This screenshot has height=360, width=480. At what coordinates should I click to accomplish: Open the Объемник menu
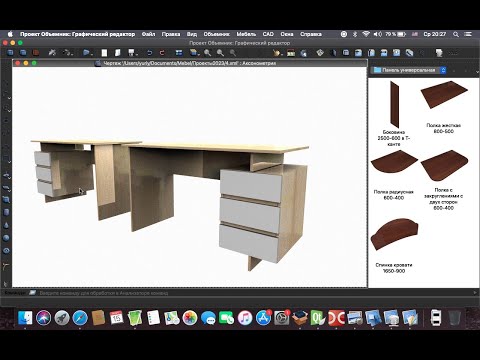[216, 34]
